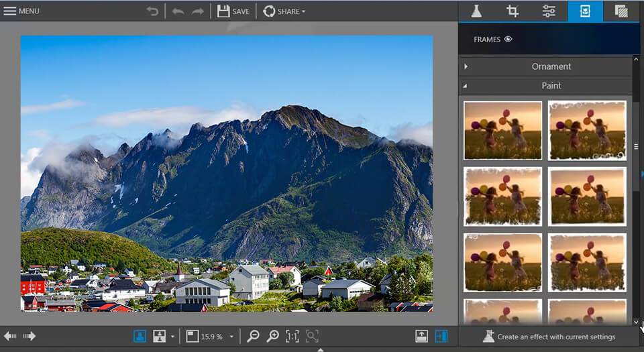Click the SHARE button
644x352 pixels.
pos(281,11)
